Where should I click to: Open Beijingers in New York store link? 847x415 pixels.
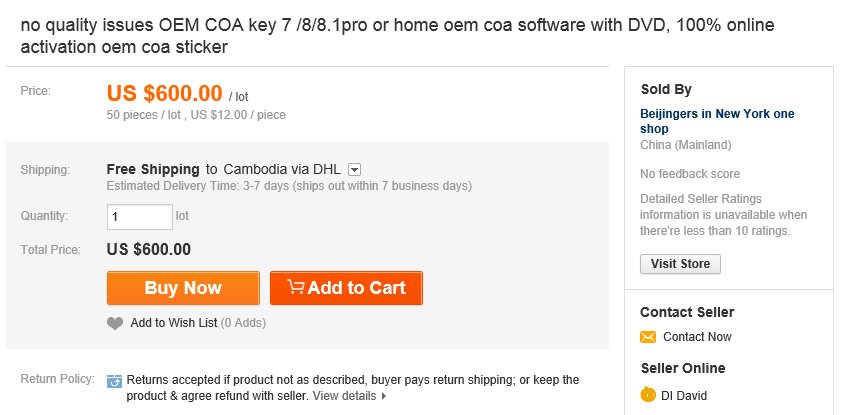pos(717,121)
